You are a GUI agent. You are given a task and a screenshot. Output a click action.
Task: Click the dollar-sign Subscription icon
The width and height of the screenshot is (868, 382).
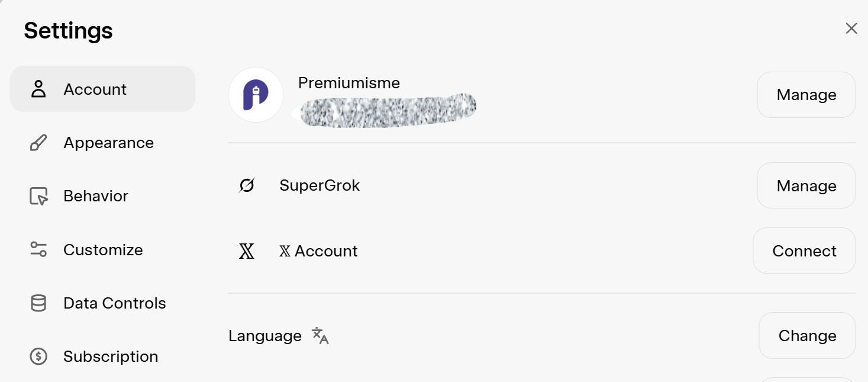38,357
